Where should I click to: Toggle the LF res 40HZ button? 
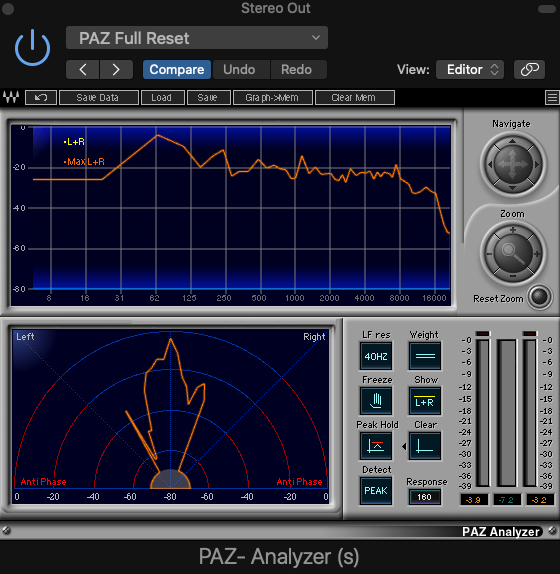376,356
